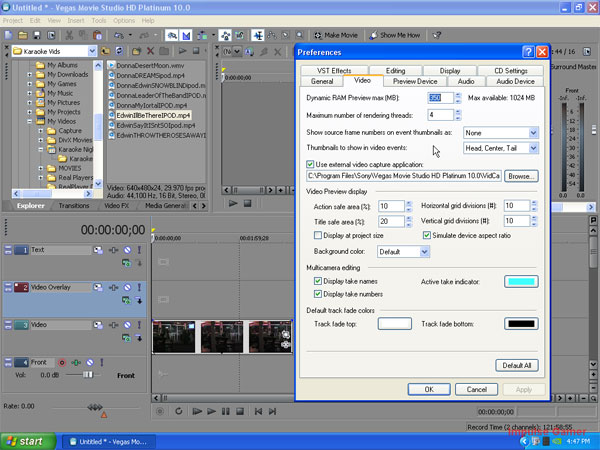Click the Browse button

point(521,176)
